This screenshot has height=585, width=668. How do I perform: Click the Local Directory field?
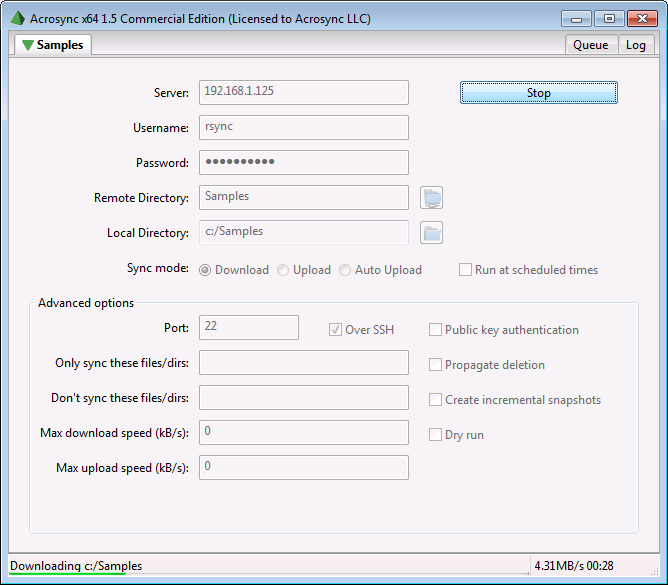pyautogui.click(x=304, y=232)
